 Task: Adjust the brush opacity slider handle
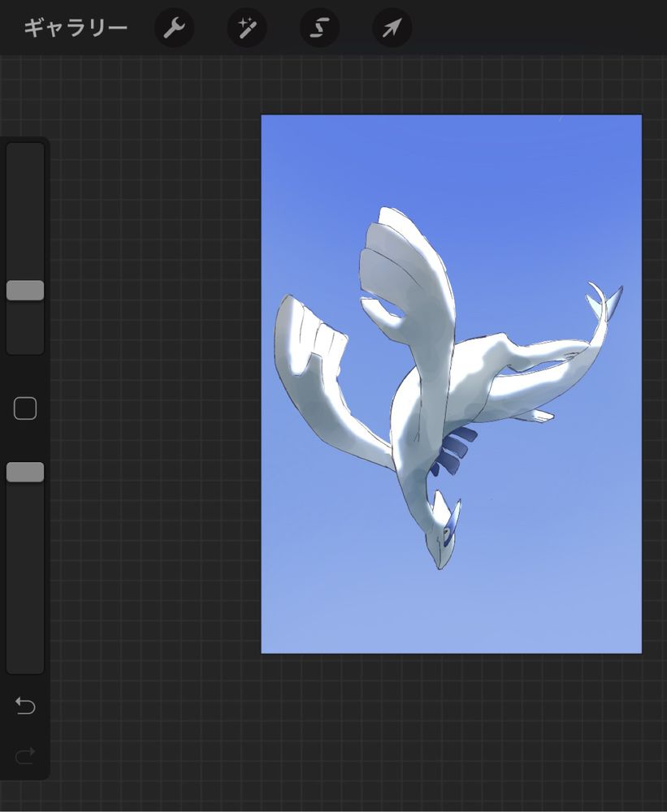25,473
